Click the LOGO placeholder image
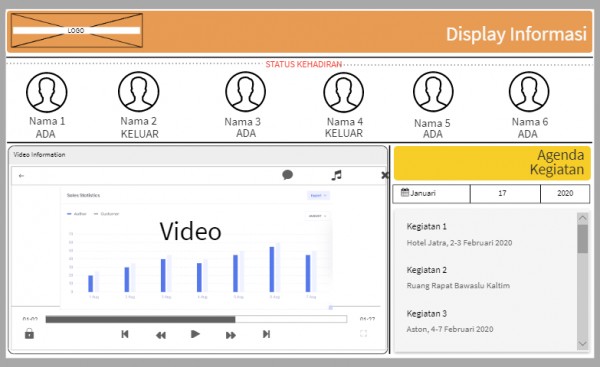Screen dimensions: 600x367 tap(77, 31)
